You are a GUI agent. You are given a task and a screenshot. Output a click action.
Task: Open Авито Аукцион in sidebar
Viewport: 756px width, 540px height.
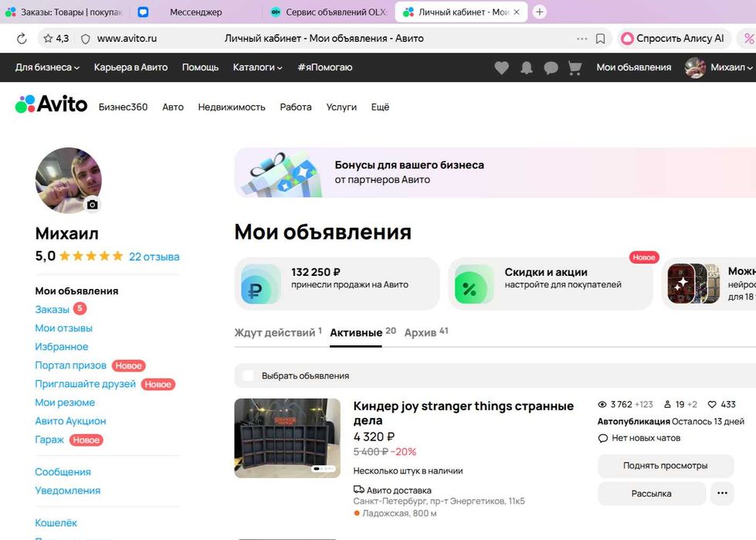pyautogui.click(x=70, y=421)
